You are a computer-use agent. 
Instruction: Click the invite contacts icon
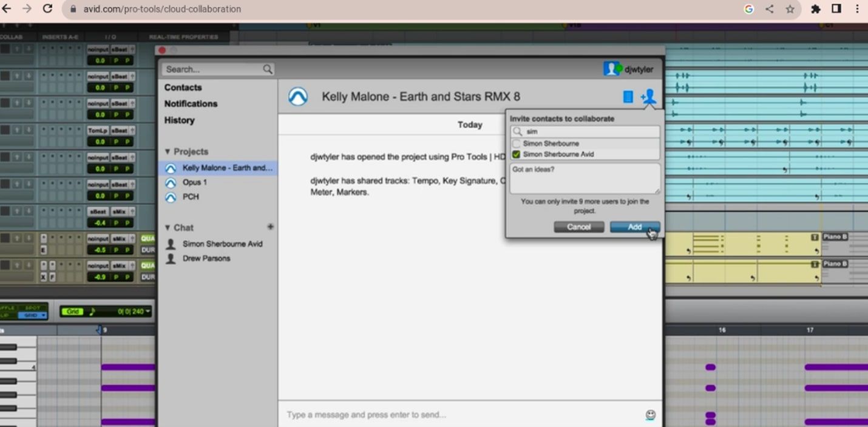[648, 96]
